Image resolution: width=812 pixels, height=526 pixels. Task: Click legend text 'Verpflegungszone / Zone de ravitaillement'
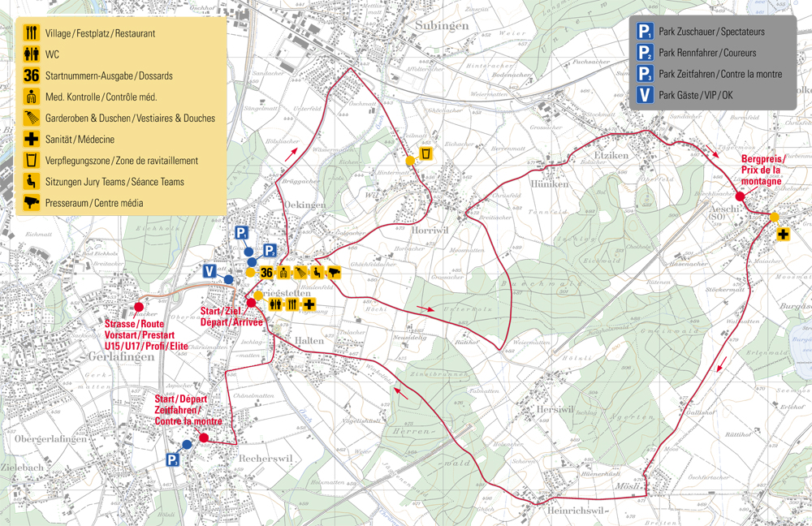pyautogui.click(x=122, y=161)
